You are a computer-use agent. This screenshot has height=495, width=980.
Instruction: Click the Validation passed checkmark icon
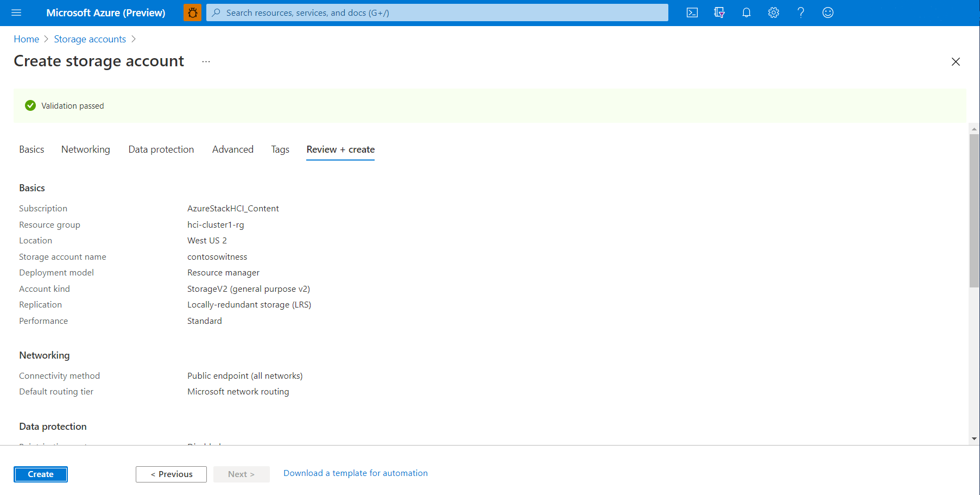(x=30, y=105)
